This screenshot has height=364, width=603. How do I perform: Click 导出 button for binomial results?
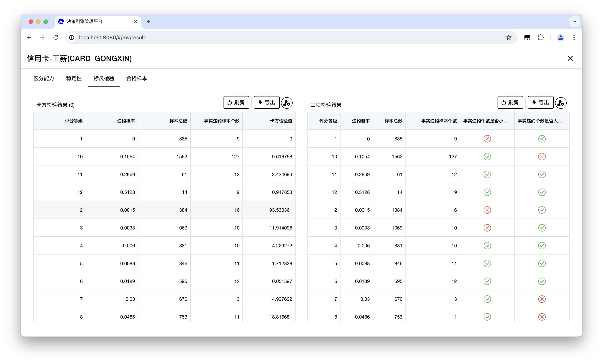540,102
